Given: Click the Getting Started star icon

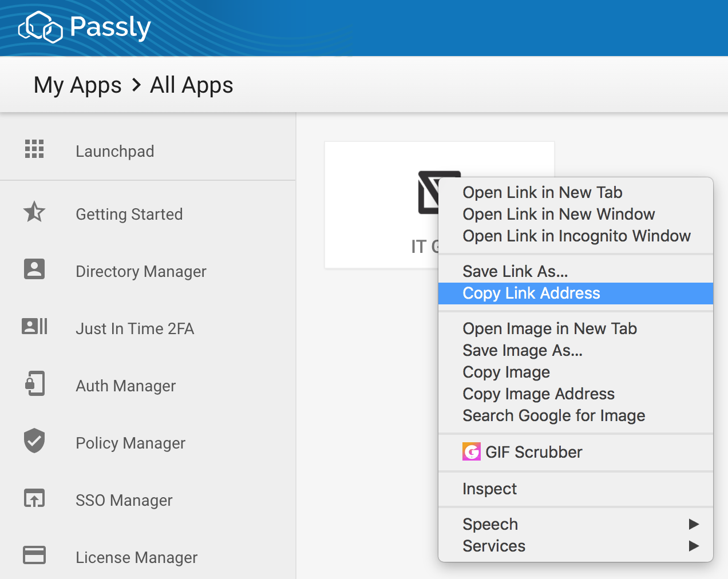Looking at the screenshot, I should click(34, 212).
